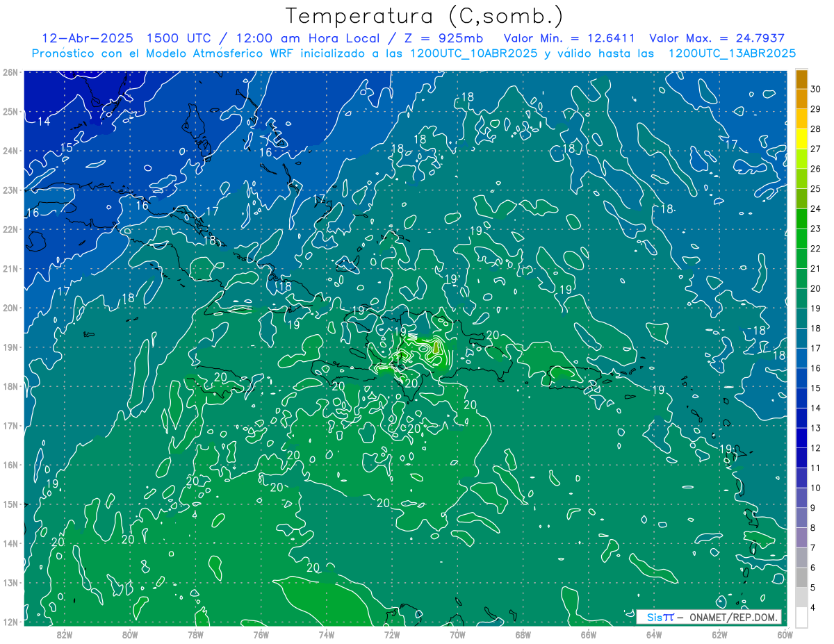Click the '16N' latitude axis label
The height and width of the screenshot is (644, 834).
pyautogui.click(x=10, y=465)
